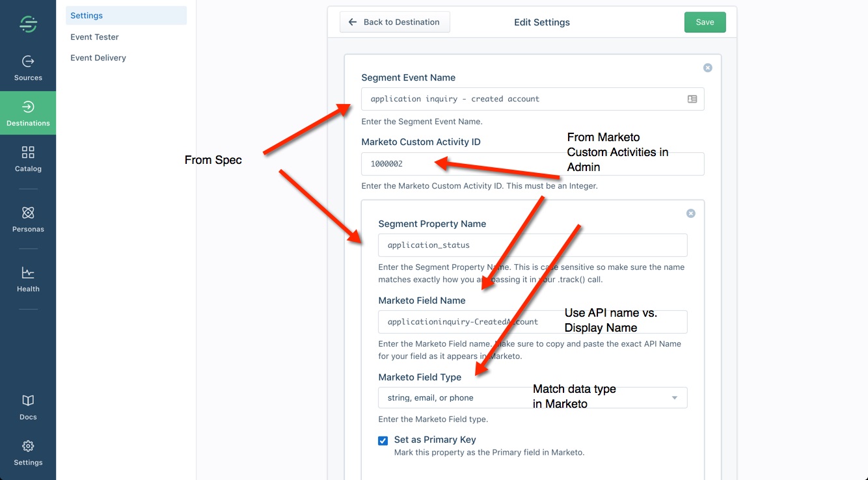Click the Back to Destination button
This screenshot has height=480, width=868.
(x=395, y=22)
